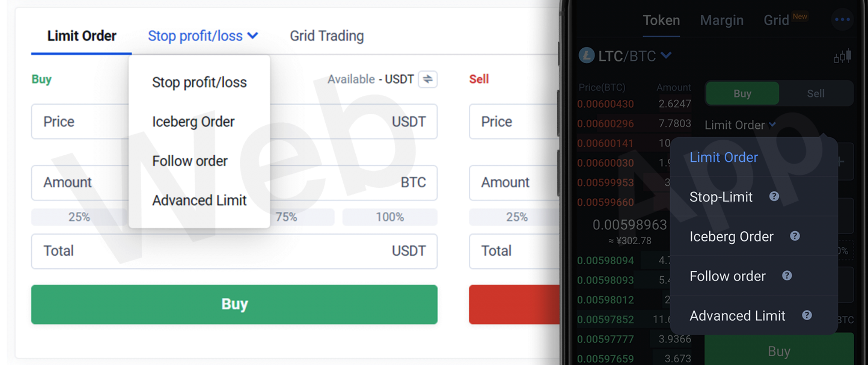
Task: Open the three-dot more options menu
Action: 842,20
